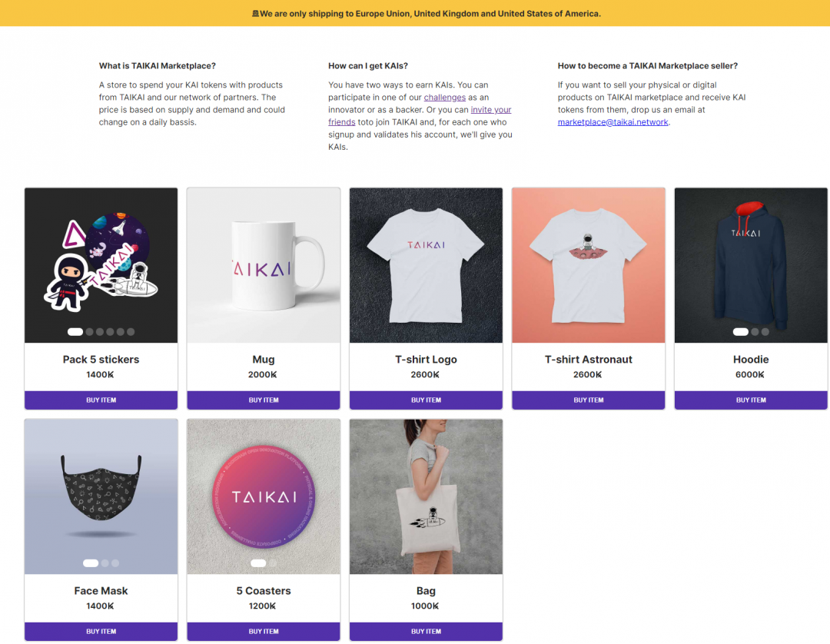Viewport: 830px width, 644px height.
Task: Select the T-shirt Logo product image
Action: 426,265
